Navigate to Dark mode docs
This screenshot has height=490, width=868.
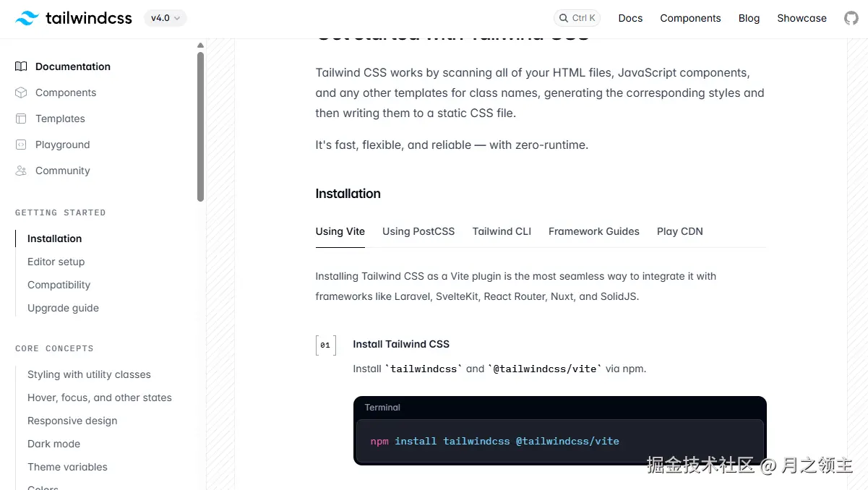[x=53, y=444]
